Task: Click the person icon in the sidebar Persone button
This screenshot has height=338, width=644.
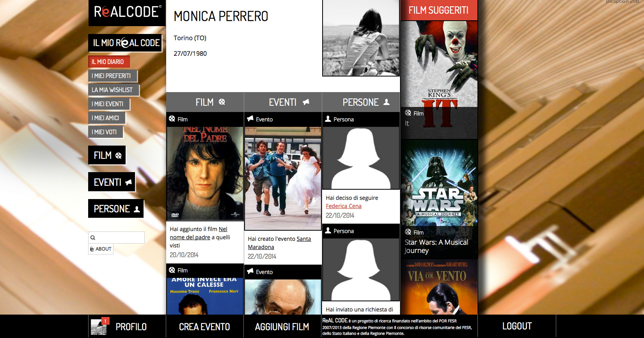Action: (137, 209)
